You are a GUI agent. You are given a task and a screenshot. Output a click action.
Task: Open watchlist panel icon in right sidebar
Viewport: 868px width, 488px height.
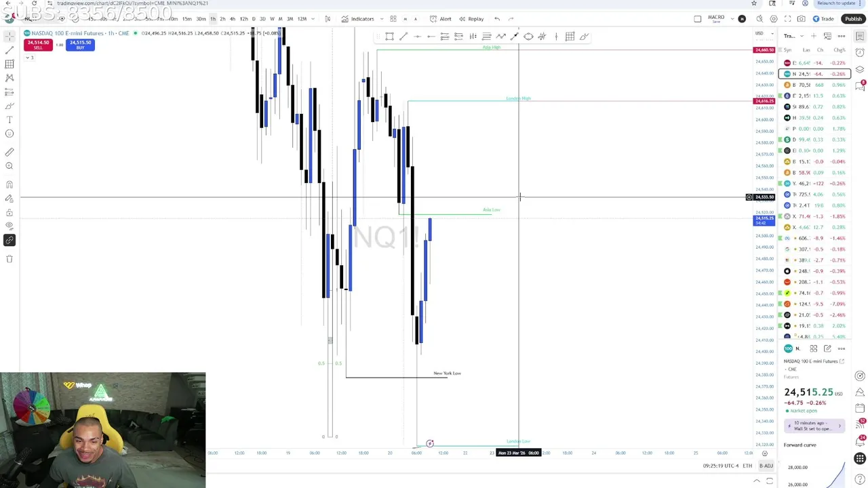pos(860,36)
